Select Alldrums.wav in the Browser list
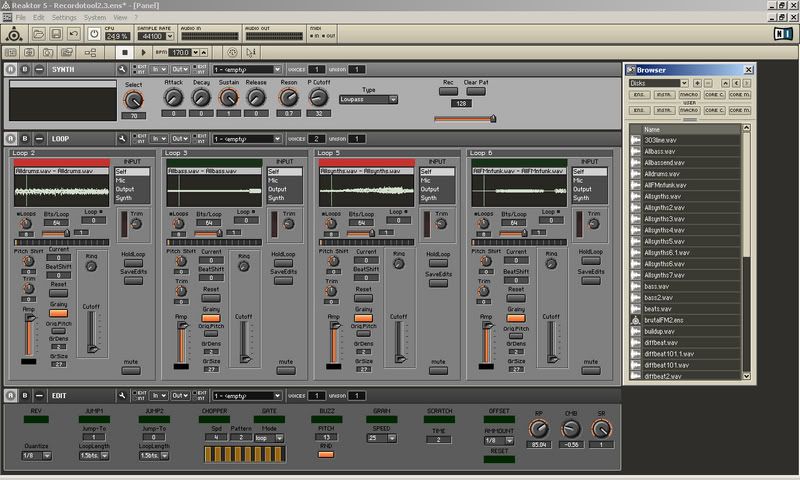 685,174
